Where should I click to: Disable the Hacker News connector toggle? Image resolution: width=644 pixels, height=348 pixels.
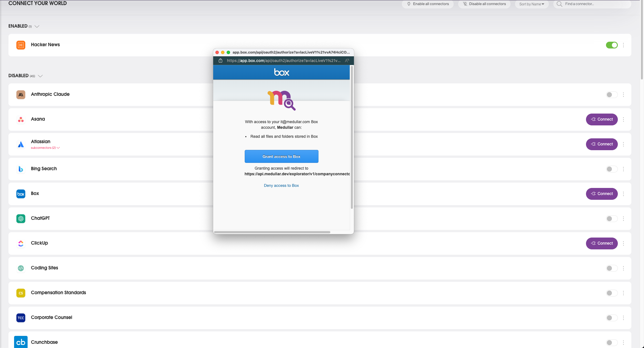[612, 45]
